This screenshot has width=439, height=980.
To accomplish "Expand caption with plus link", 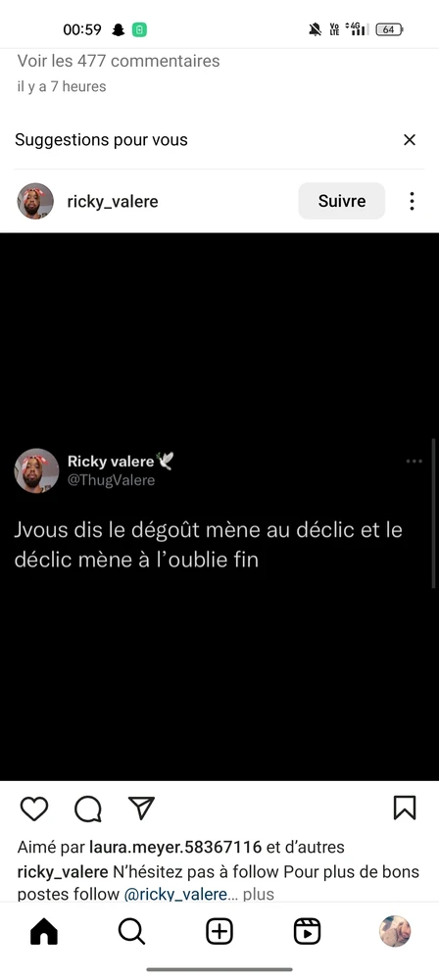I will pyautogui.click(x=259, y=894).
